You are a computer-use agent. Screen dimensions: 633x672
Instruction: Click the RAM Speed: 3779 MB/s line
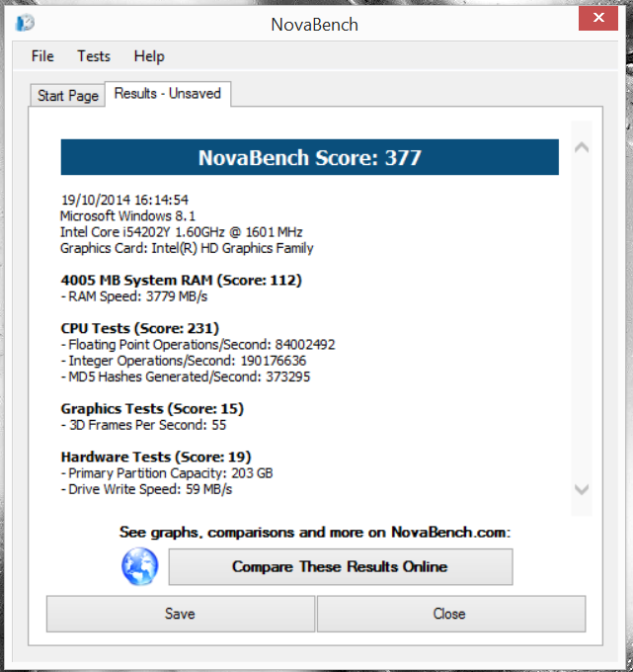pos(134,296)
